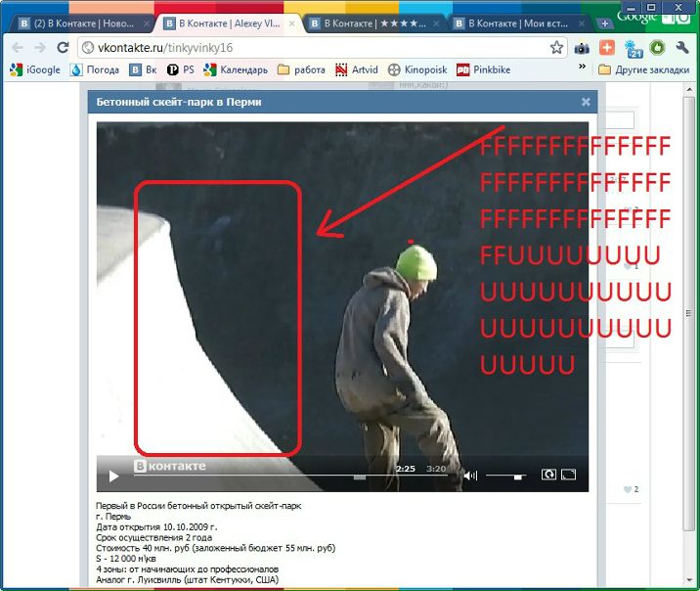Reload the page

click(x=63, y=47)
